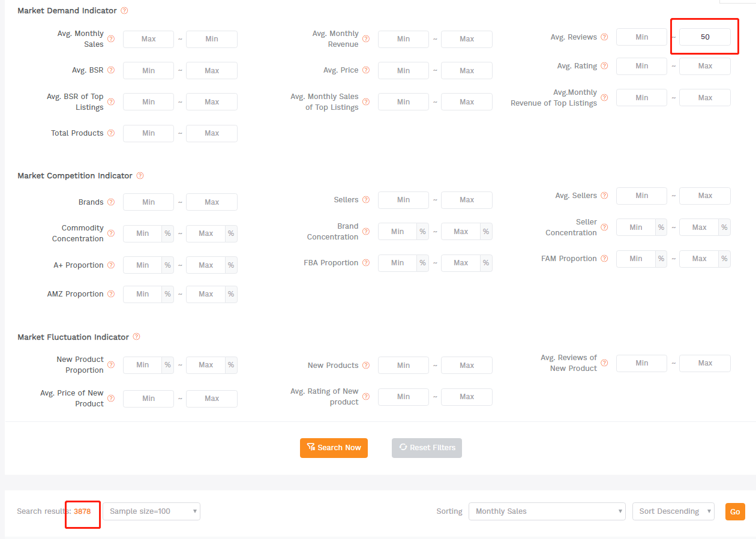The height and width of the screenshot is (539, 756).
Task: Focus the Avg. Price Min input
Action: point(403,71)
